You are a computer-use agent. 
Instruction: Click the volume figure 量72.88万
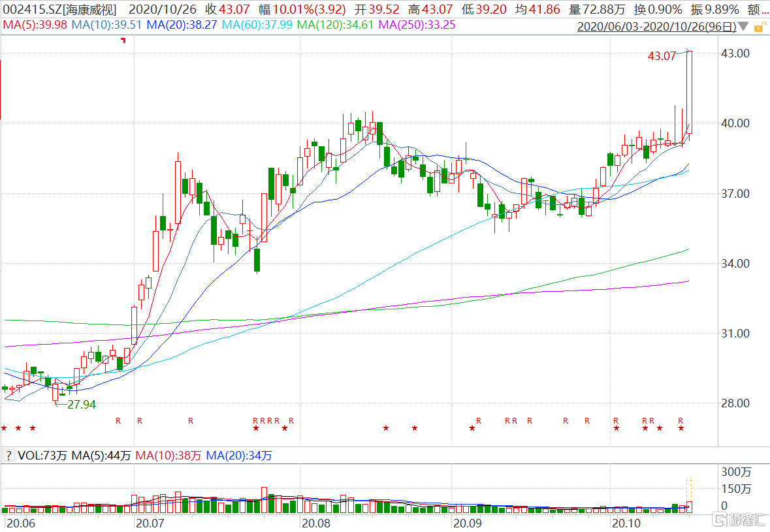(597, 9)
